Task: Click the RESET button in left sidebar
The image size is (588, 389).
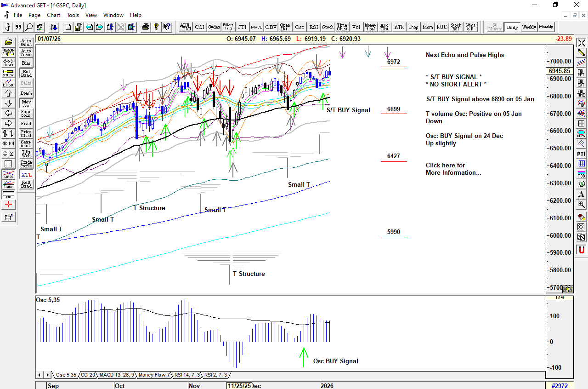Action: click(x=8, y=63)
